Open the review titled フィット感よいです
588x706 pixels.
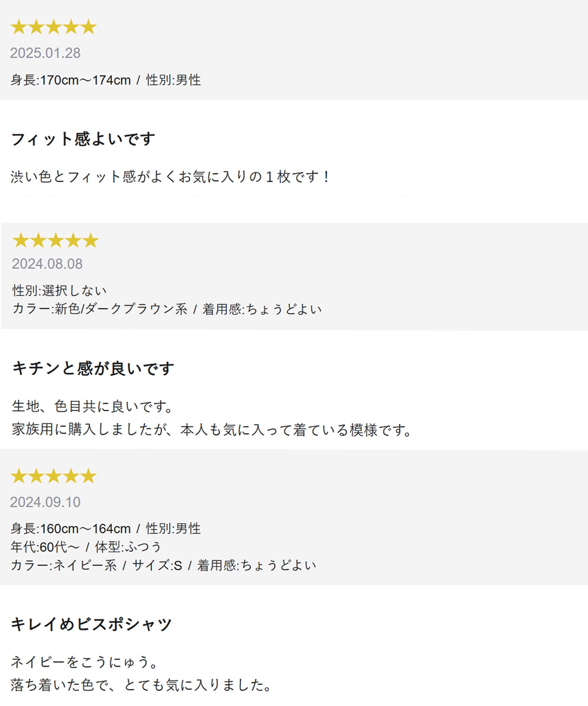click(x=83, y=139)
